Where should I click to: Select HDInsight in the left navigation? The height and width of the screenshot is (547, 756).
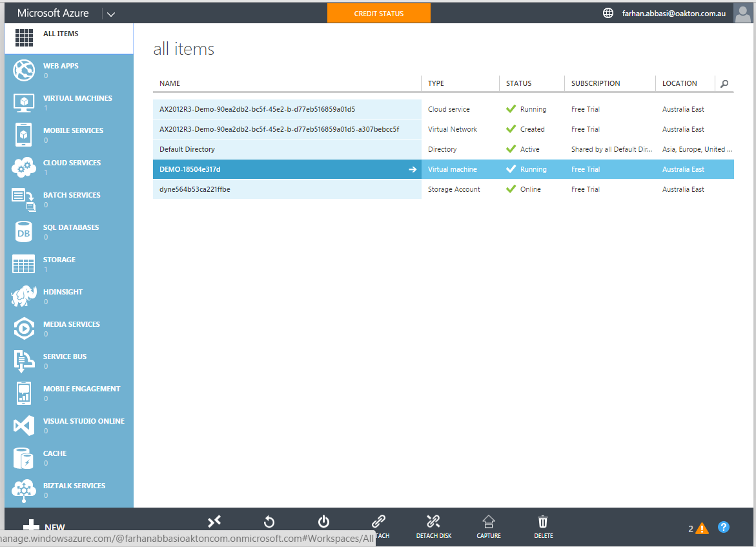24,296
